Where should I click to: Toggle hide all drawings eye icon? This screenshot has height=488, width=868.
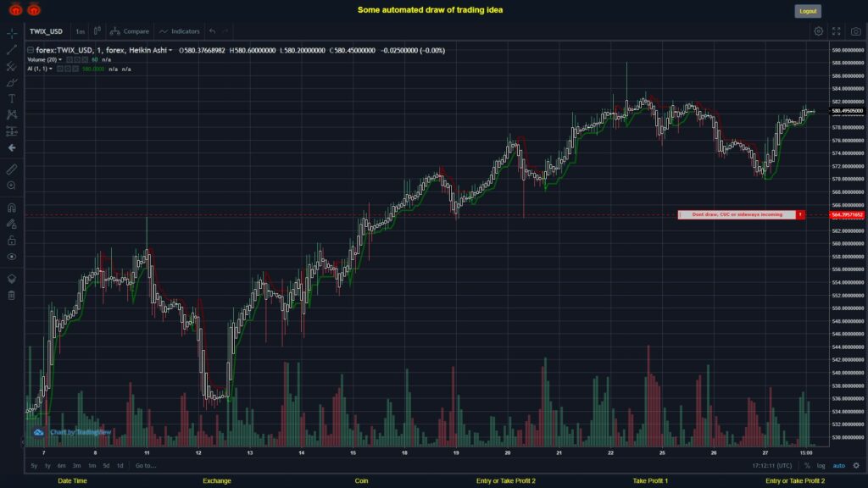(x=12, y=257)
